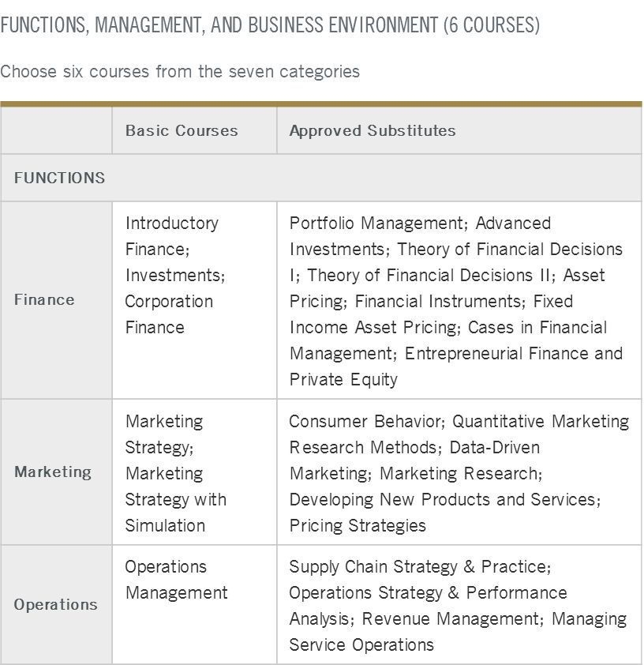Click 'Marketing Strategy with Simulation' course
This screenshot has width=644, height=665.
pyautogui.click(x=175, y=499)
